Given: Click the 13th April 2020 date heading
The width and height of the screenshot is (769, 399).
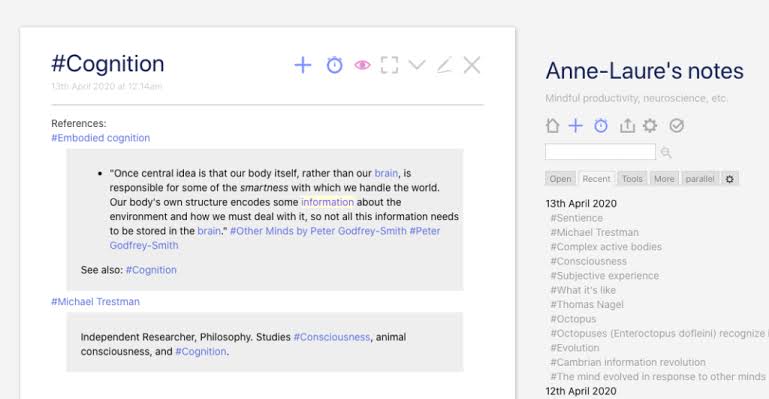Looking at the screenshot, I should (x=581, y=204).
